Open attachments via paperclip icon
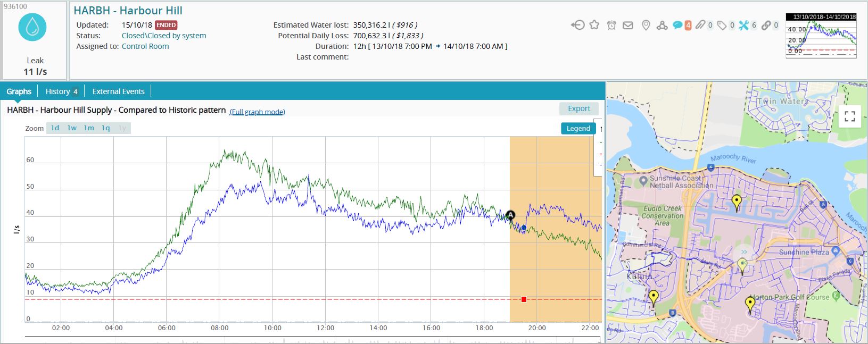868x344 pixels. point(700,25)
